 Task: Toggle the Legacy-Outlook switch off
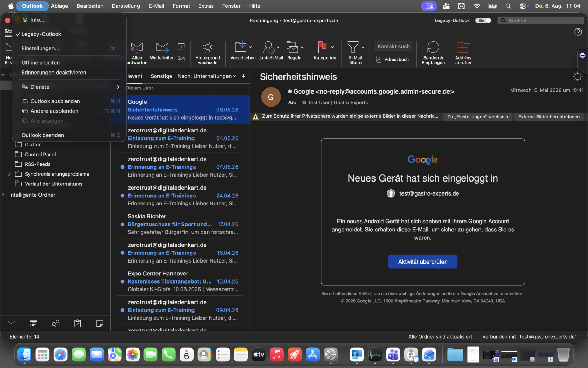pos(483,21)
